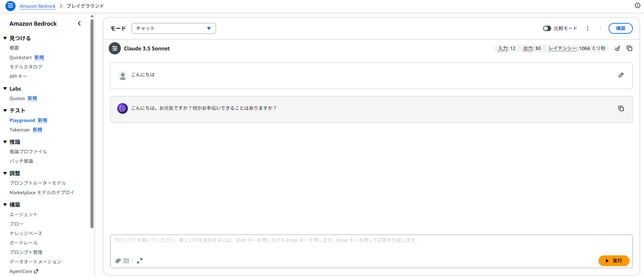Open Quotas under Labs

17,98
